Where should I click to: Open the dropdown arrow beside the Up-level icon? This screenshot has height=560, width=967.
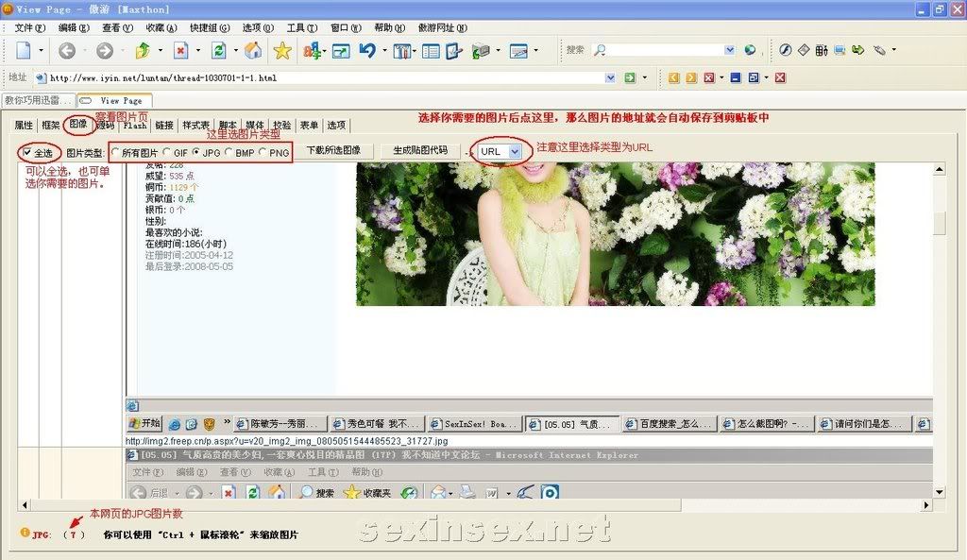(161, 51)
